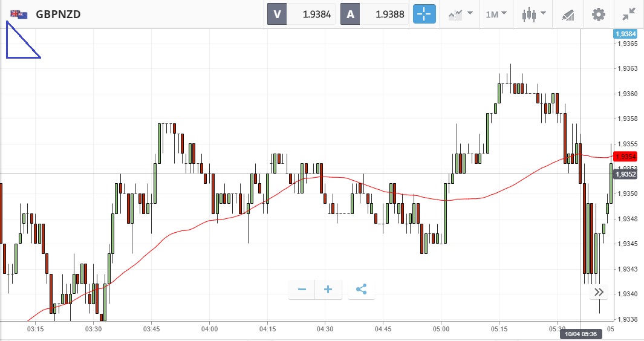Viewport: 644px width, 341px height.
Task: Click the 03:45 time axis label
Action: (151, 329)
